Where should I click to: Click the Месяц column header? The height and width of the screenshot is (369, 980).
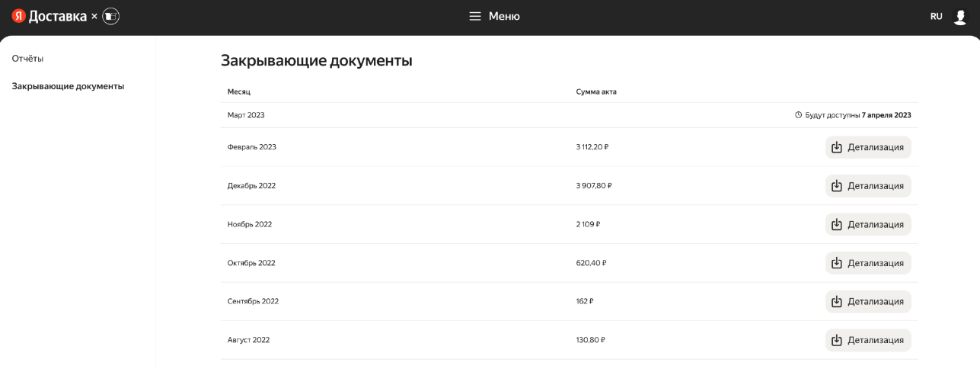[x=239, y=91]
